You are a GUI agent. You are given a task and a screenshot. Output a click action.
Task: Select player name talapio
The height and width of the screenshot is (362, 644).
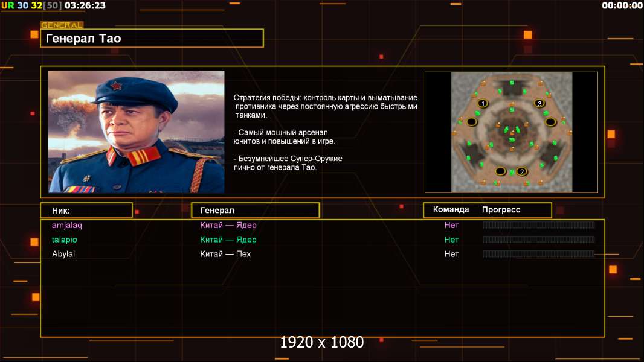(x=65, y=240)
